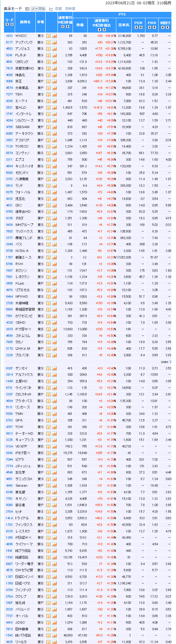The height and width of the screenshot is (644, 176).
Task: Sort the PBR column descending
Action: click(154, 28)
